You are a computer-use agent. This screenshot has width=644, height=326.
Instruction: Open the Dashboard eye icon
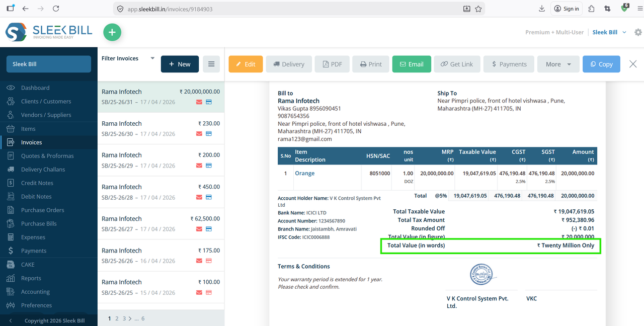point(11,88)
